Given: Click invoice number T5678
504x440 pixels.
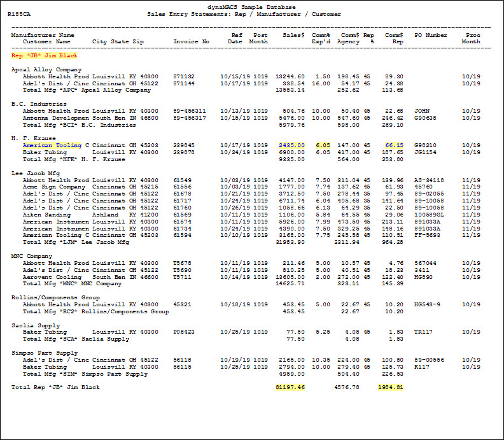Looking at the screenshot, I should click(182, 264).
